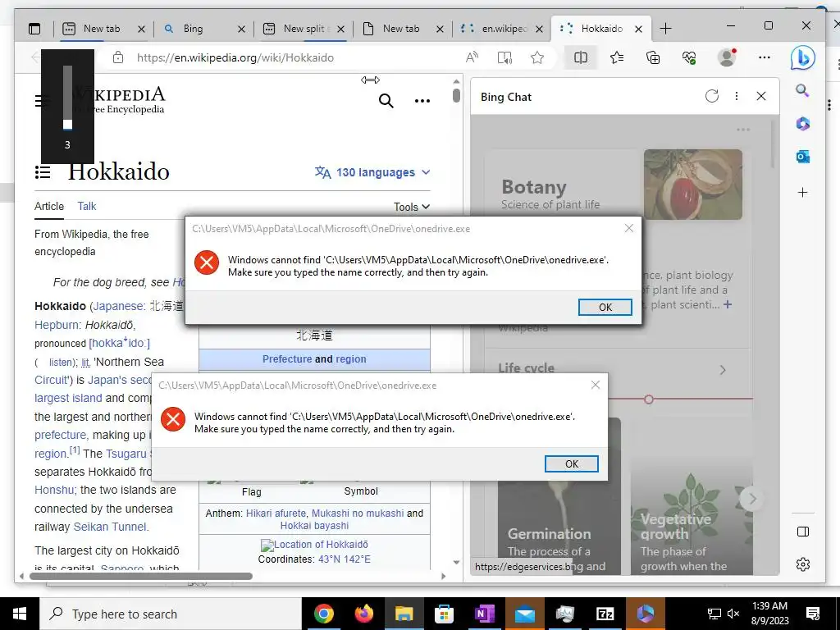Click the horizontal scrollbar thumb

[x=140, y=577]
